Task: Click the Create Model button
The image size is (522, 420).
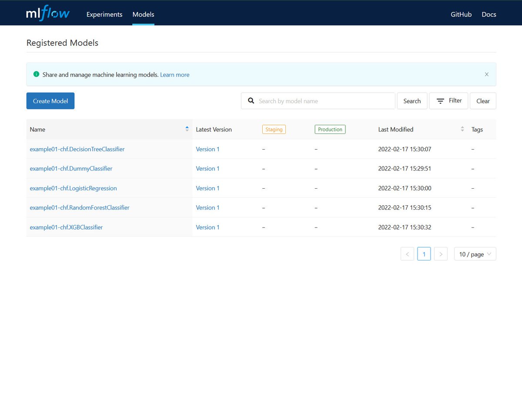Action: click(x=50, y=100)
